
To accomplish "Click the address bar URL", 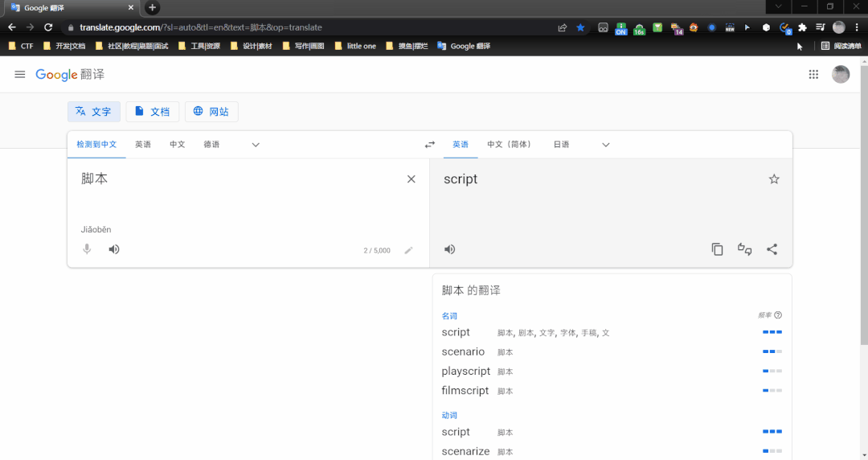I will [200, 27].
